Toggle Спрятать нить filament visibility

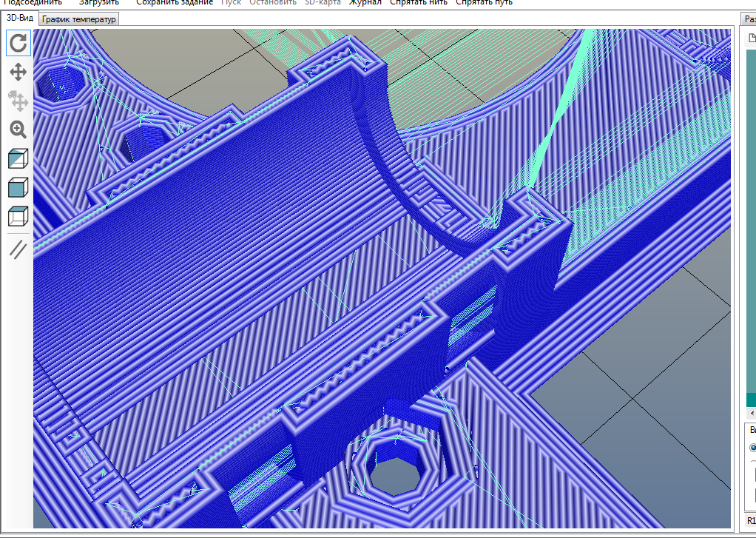pyautogui.click(x=419, y=2)
